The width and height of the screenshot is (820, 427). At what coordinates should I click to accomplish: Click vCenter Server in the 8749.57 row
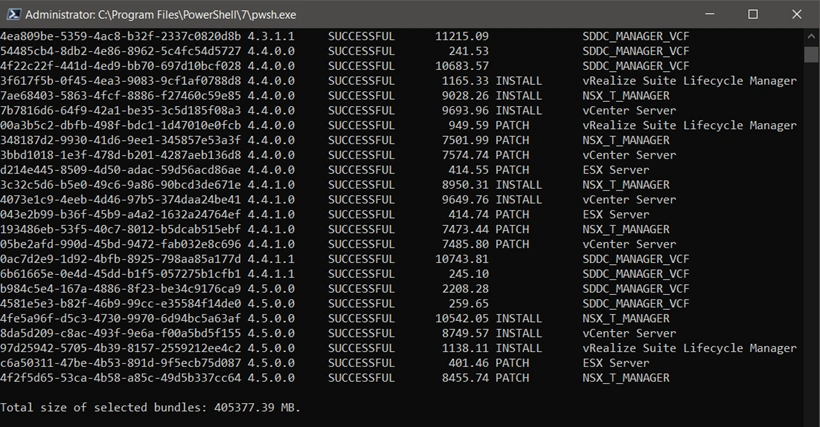click(x=630, y=333)
